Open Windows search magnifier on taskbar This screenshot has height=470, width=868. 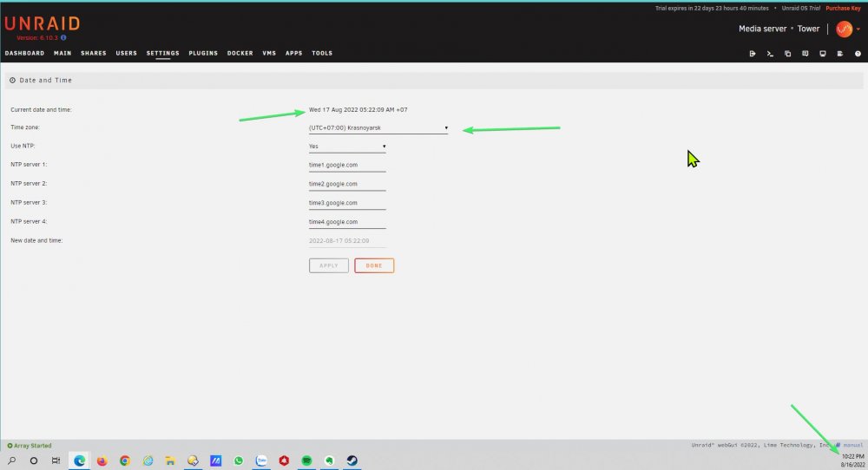(x=11, y=460)
